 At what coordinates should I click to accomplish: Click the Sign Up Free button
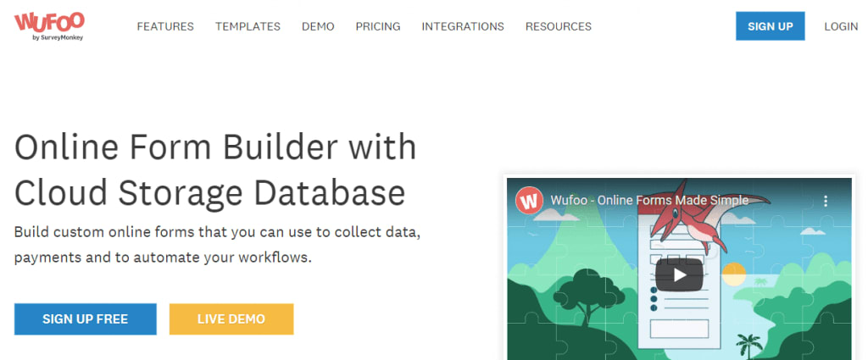pos(86,319)
